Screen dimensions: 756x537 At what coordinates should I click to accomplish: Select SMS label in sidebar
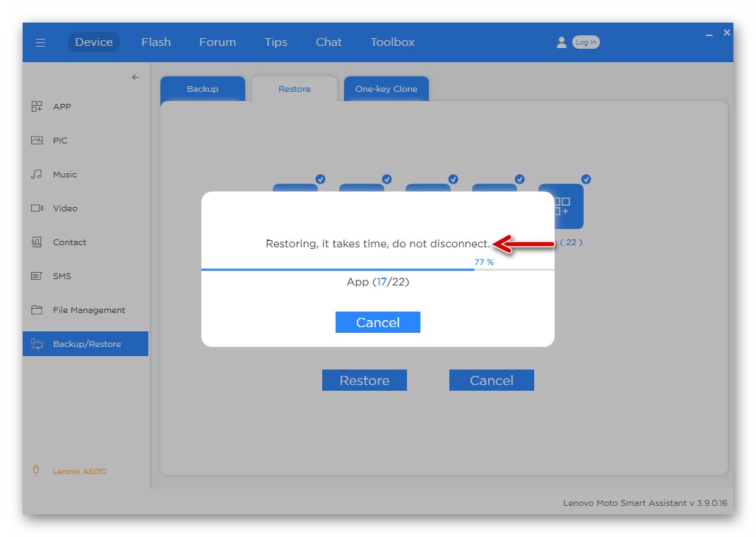(61, 276)
